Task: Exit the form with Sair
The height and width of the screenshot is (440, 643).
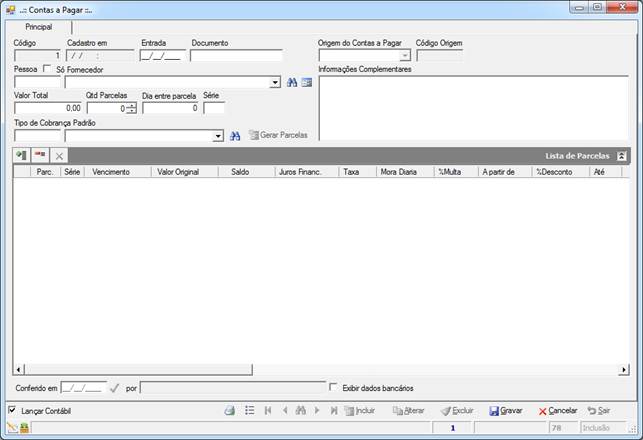Action: (599, 410)
